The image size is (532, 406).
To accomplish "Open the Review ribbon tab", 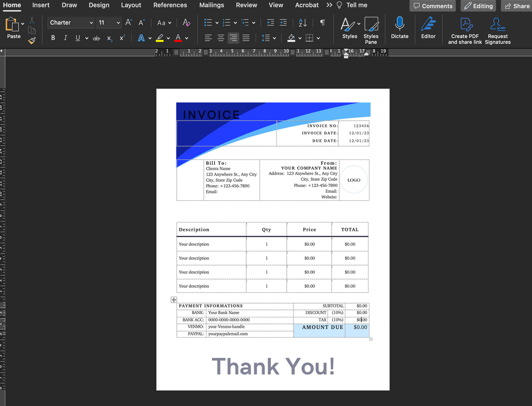I will (246, 5).
